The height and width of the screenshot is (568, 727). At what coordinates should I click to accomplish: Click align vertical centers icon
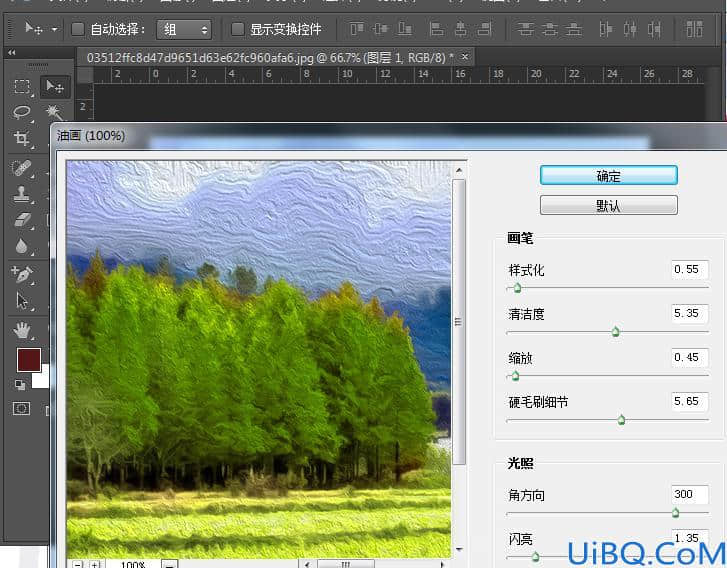(x=380, y=29)
